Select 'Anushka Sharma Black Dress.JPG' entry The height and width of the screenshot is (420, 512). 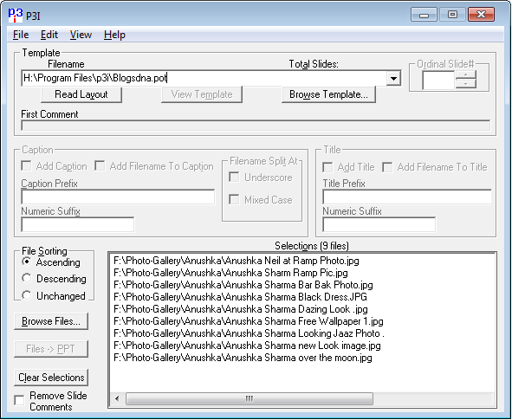coord(240,297)
